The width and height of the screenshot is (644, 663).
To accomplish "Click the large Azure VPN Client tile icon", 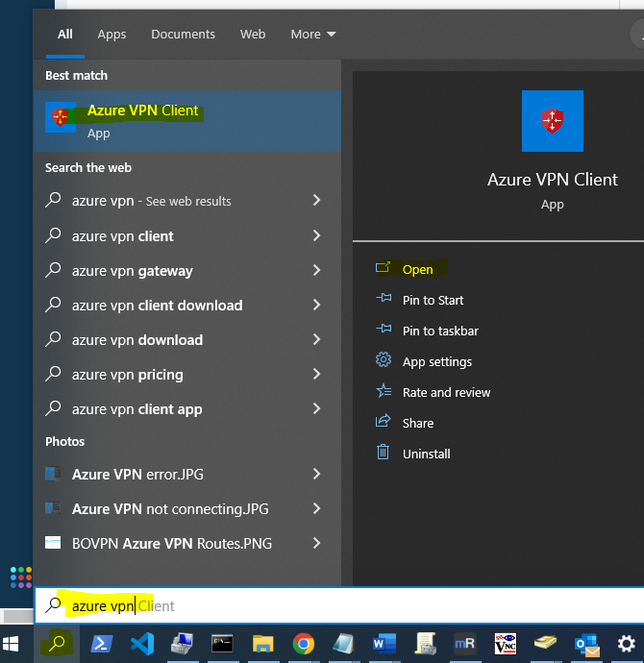I will [553, 121].
